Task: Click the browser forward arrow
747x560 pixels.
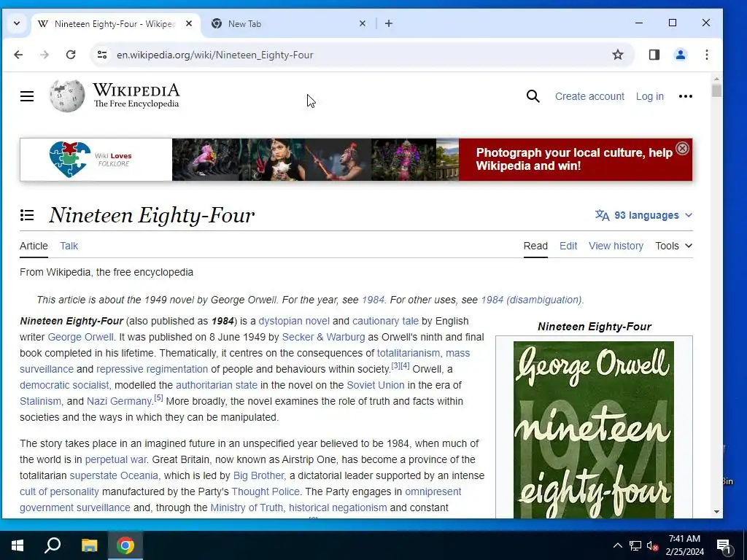Action: tap(44, 55)
